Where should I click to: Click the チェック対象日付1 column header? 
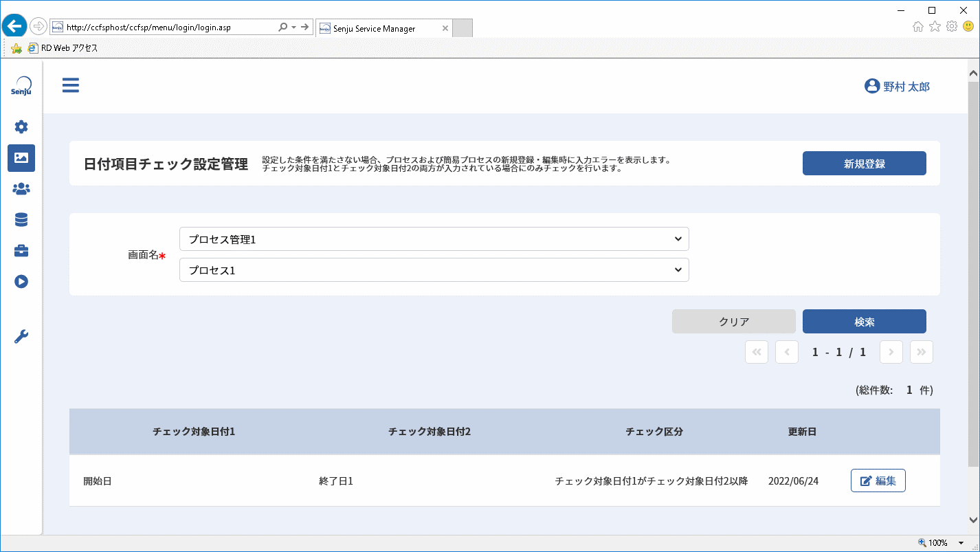click(194, 432)
